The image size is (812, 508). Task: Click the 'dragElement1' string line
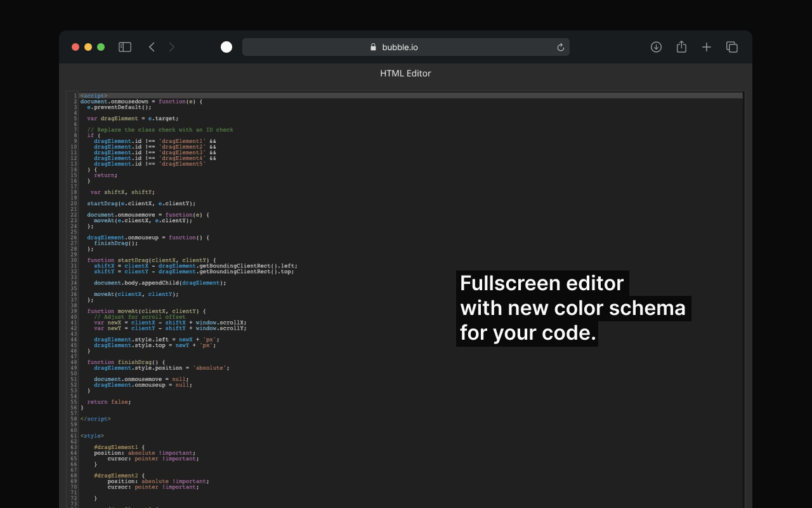(x=155, y=141)
